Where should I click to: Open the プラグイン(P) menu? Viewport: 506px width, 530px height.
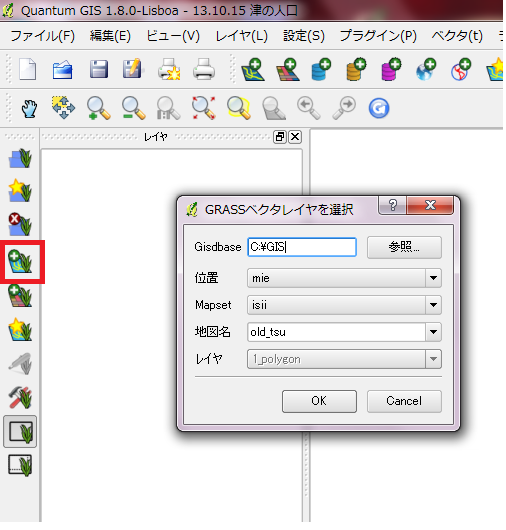(x=378, y=35)
